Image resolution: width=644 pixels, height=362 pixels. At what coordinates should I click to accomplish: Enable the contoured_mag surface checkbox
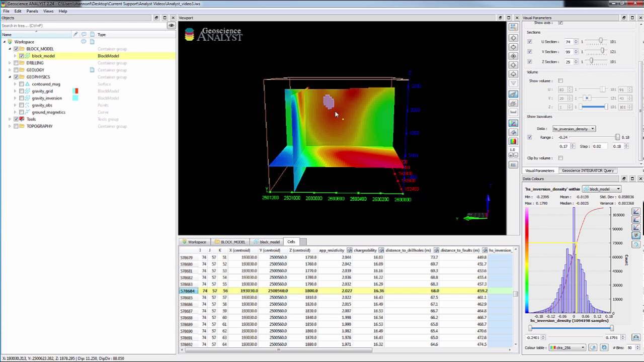pos(22,84)
